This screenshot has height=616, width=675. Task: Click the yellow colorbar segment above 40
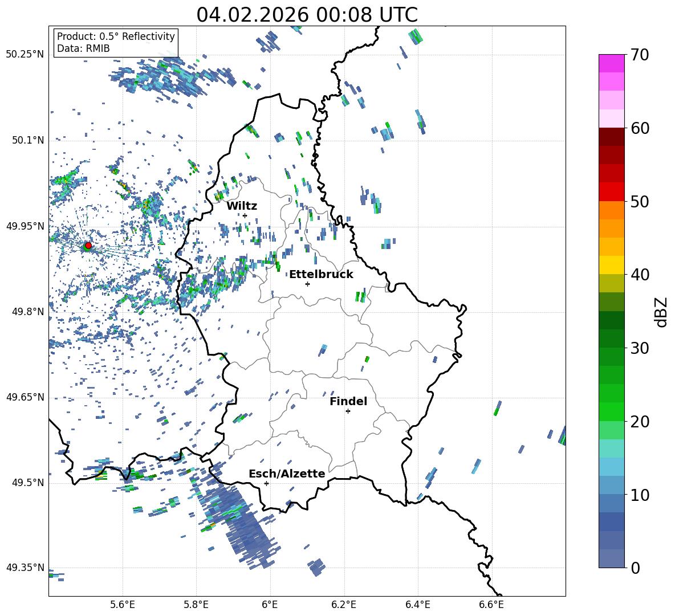click(x=612, y=265)
